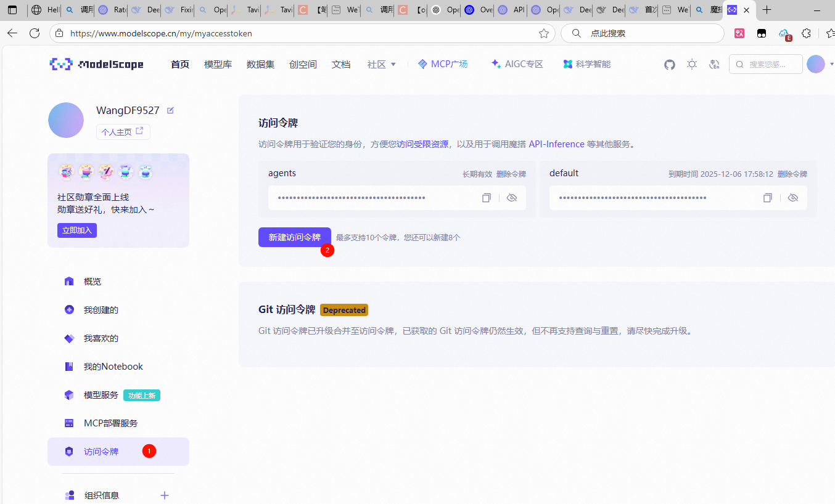Focus the ModelScope search field

tap(767, 64)
